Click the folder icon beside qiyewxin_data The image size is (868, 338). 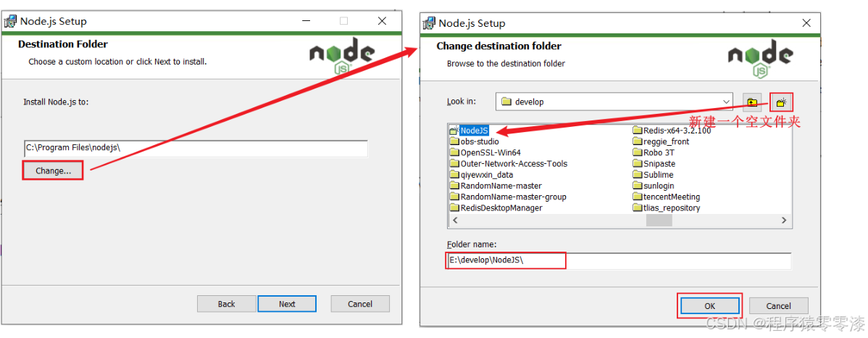[454, 175]
